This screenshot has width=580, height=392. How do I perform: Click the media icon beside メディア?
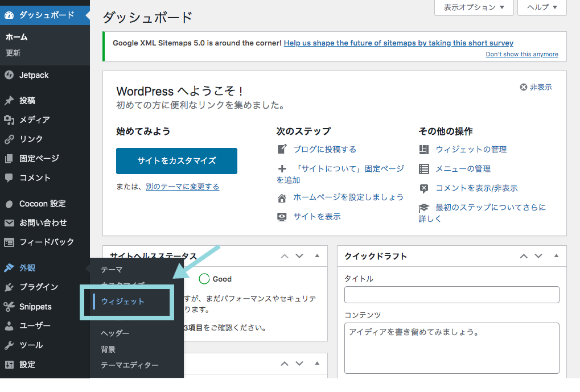pos(9,120)
